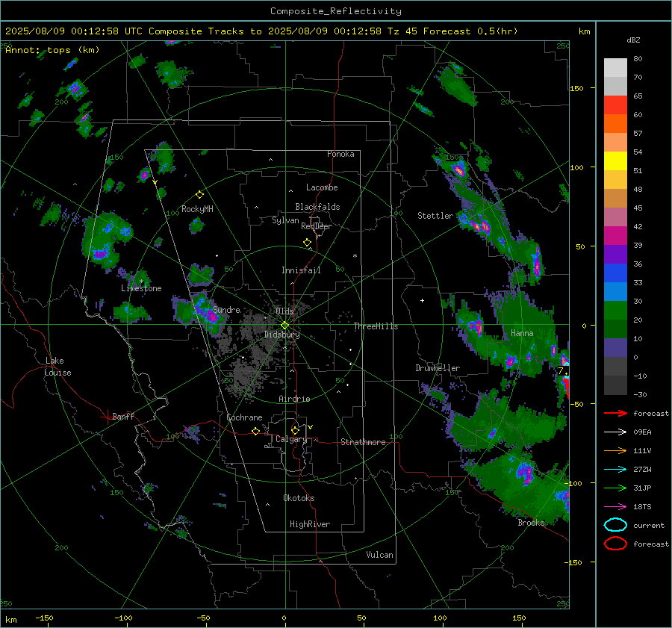Click the Drumheller label

pyautogui.click(x=438, y=368)
